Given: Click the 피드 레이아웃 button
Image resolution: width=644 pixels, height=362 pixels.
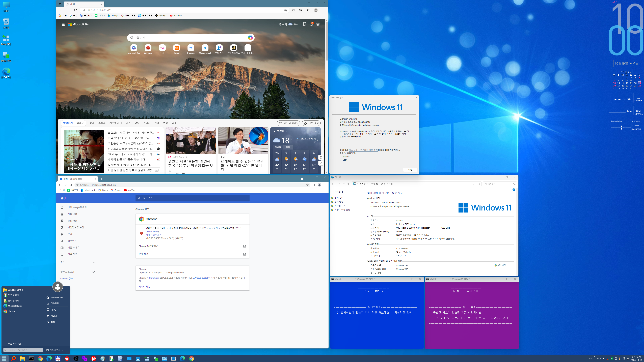Looking at the screenshot, I should coord(288,123).
